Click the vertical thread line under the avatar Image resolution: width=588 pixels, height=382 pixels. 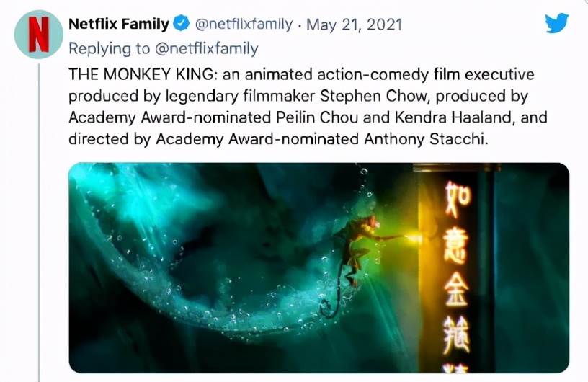(x=39, y=216)
